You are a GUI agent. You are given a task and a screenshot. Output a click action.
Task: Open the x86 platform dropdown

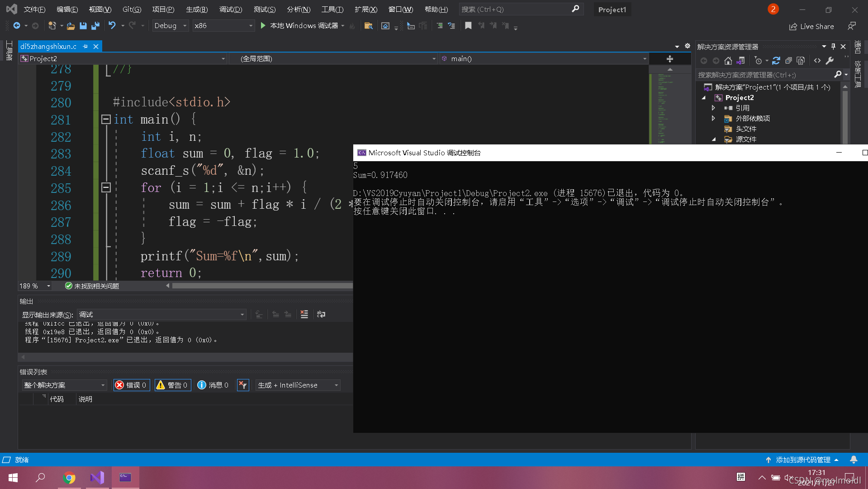click(223, 26)
